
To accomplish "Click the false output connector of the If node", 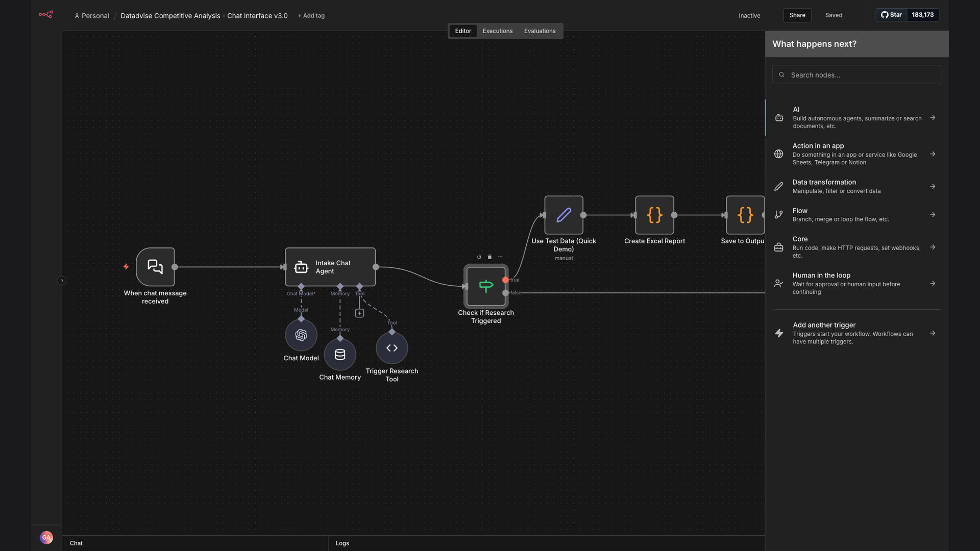I will pos(505,293).
